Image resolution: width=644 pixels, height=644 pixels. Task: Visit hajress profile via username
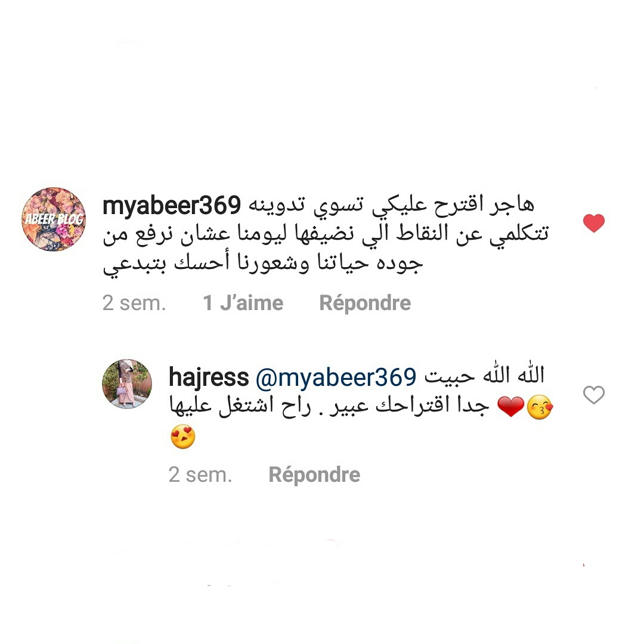(209, 377)
